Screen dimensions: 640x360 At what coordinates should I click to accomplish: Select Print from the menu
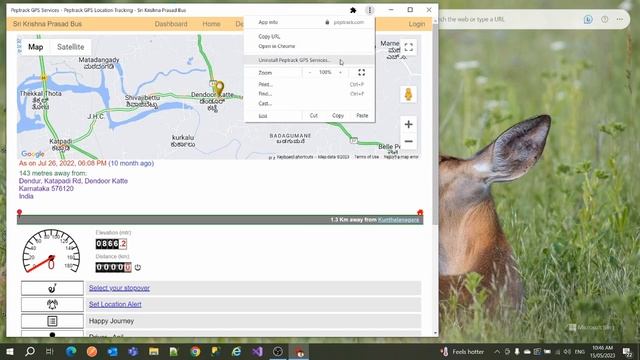[309, 84]
